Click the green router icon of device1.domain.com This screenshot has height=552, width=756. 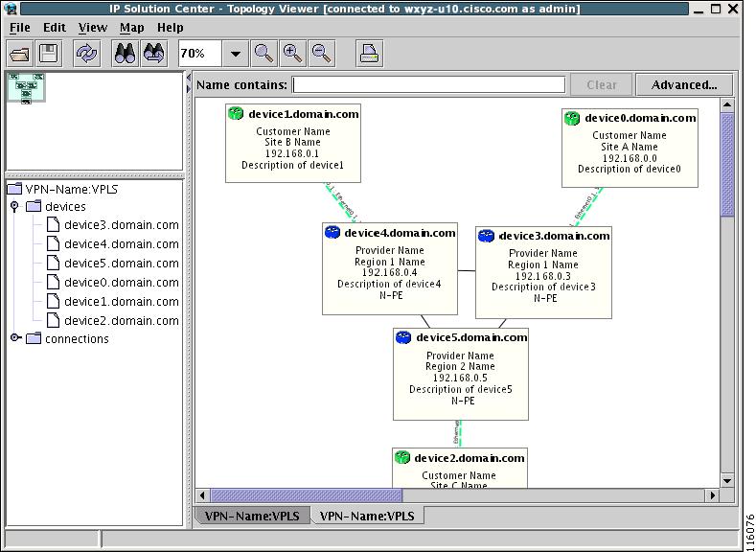[x=236, y=114]
